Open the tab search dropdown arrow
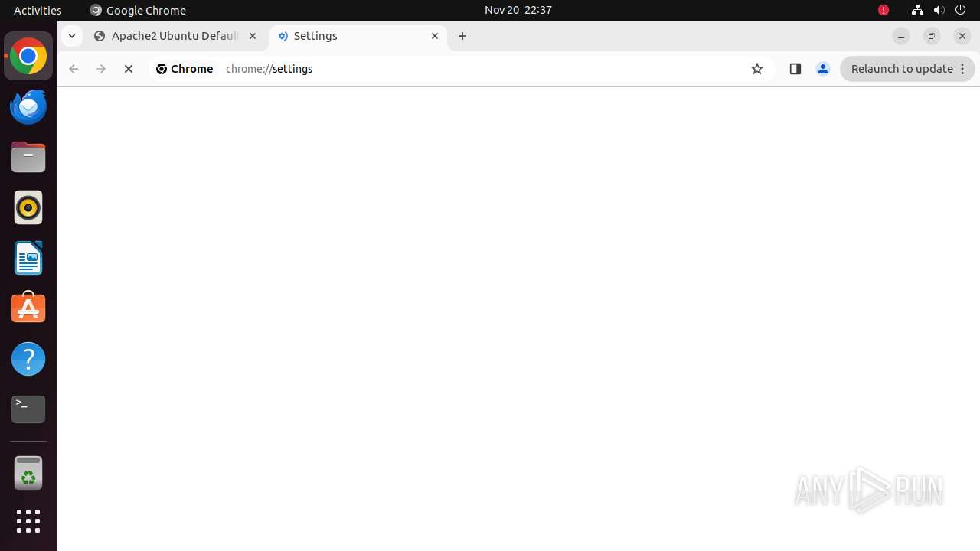This screenshot has width=980, height=551. [71, 36]
